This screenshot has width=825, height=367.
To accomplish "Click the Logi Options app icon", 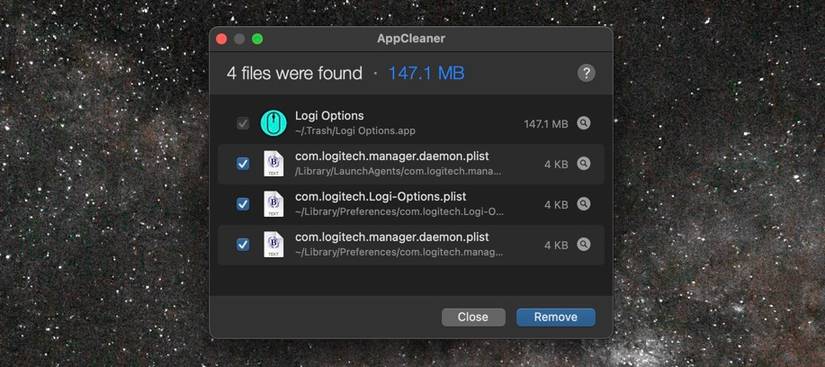I will tap(274, 123).
